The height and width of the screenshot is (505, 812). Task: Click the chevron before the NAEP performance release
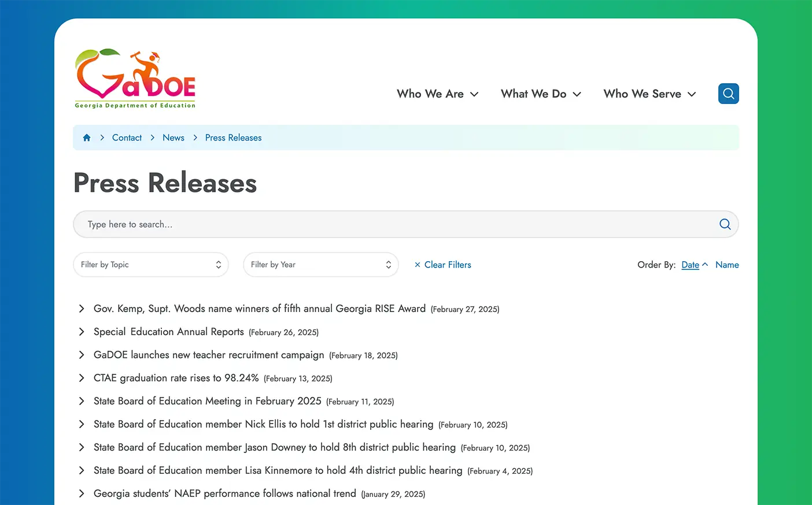[82, 493]
